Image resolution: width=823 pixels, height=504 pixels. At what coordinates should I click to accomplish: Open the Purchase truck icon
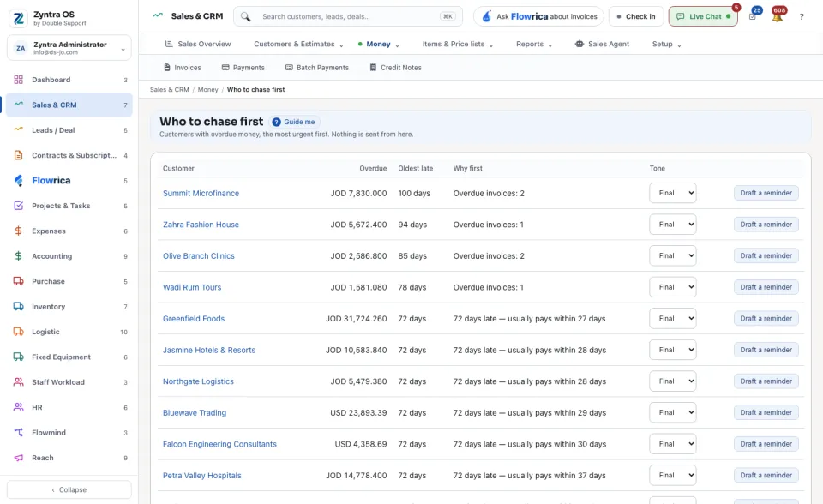click(x=18, y=281)
